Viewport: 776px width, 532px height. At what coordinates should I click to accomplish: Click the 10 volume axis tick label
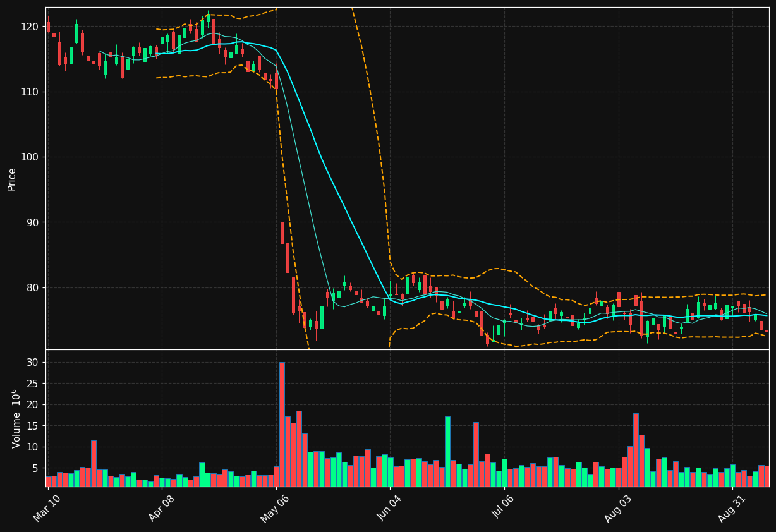(33, 447)
